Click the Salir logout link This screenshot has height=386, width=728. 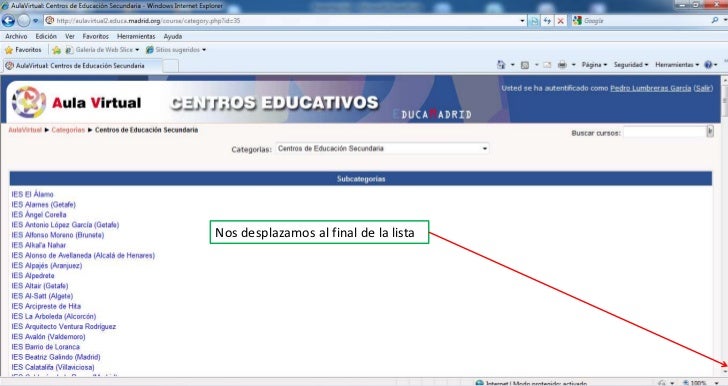(x=703, y=88)
